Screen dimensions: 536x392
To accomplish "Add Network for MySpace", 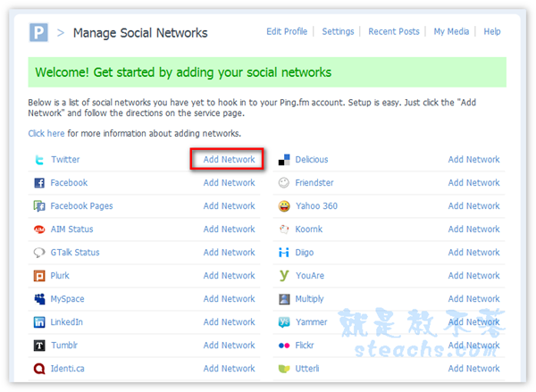I will (x=229, y=299).
